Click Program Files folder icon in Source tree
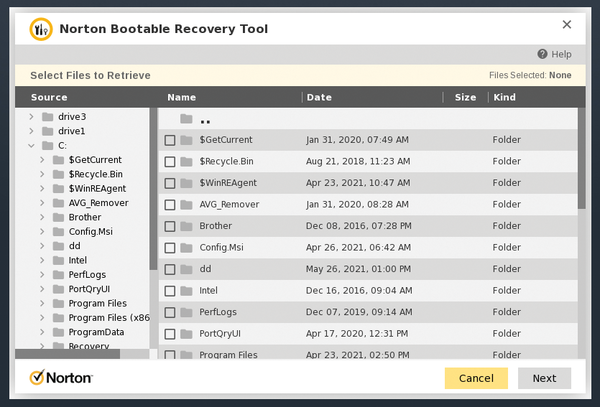Image resolution: width=600 pixels, height=407 pixels. coord(58,303)
